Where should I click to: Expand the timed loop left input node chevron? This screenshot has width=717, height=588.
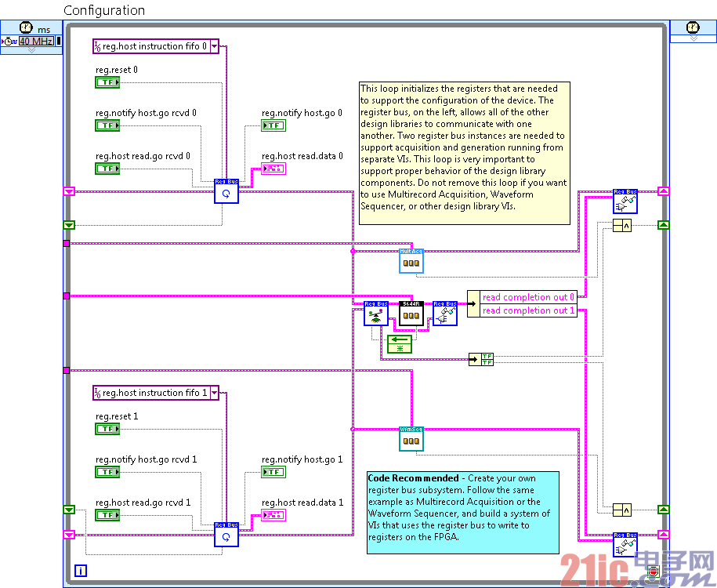(31, 50)
